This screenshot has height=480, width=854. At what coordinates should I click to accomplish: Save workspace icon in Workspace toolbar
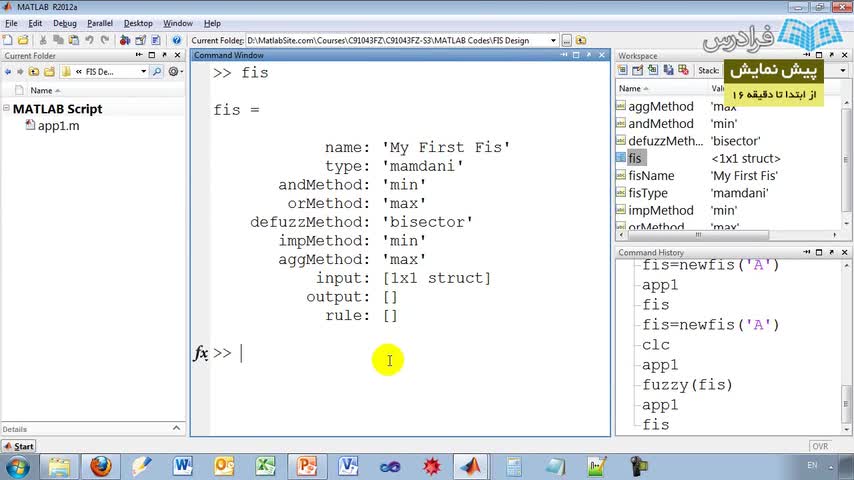[668, 70]
